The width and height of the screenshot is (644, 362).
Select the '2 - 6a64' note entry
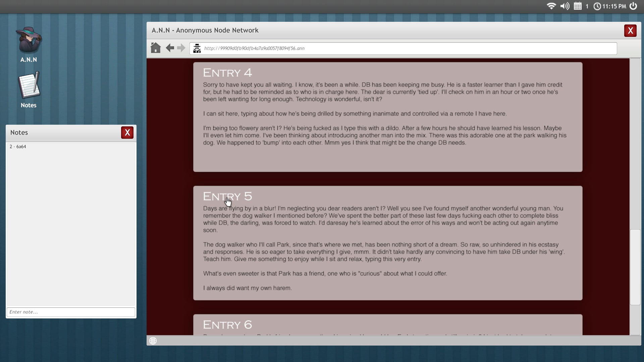pyautogui.click(x=18, y=147)
